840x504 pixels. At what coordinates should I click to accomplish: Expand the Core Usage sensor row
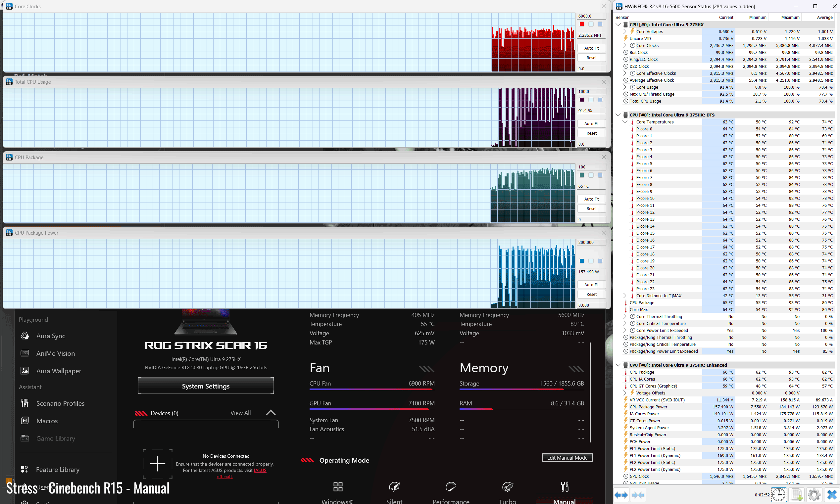625,87
